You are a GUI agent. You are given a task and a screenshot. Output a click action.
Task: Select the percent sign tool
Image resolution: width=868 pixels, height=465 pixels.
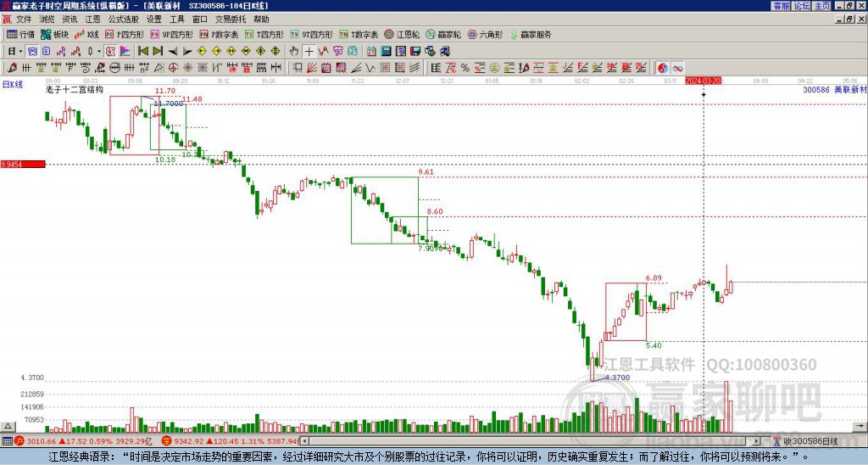click(x=465, y=68)
